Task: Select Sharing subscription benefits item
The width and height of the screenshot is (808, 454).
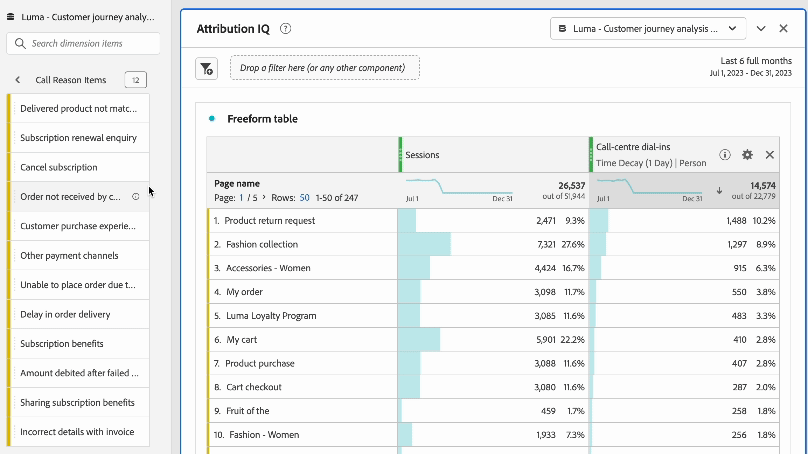Action: point(78,402)
